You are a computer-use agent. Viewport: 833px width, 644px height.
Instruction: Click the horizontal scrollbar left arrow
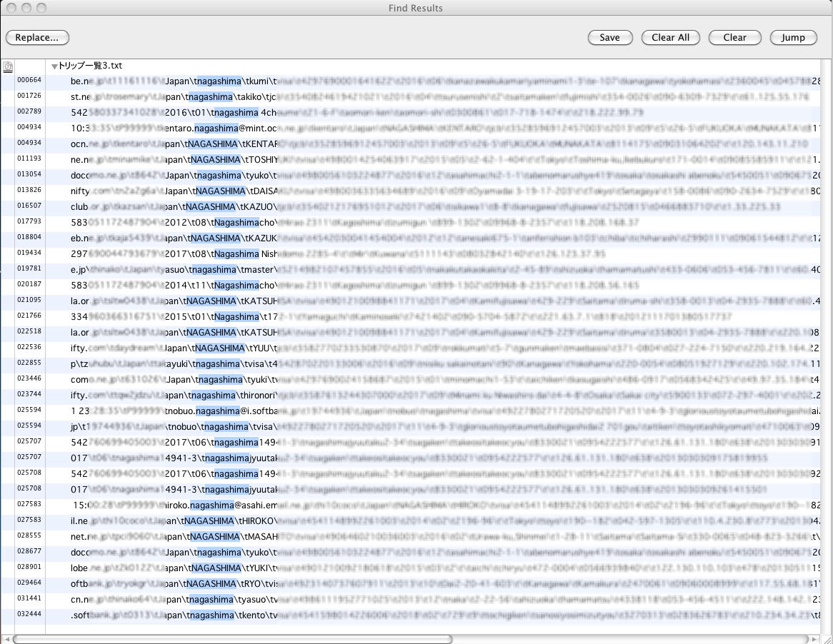(6, 639)
